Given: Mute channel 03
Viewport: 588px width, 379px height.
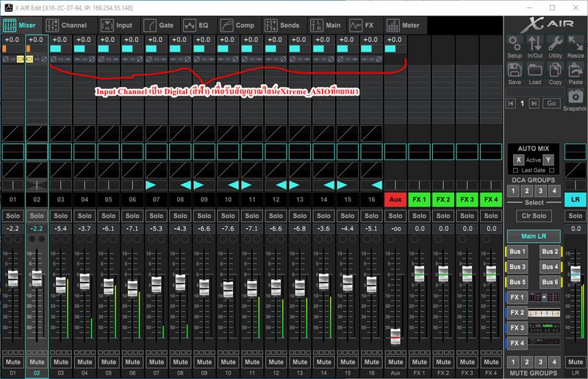Looking at the screenshot, I should (61, 362).
